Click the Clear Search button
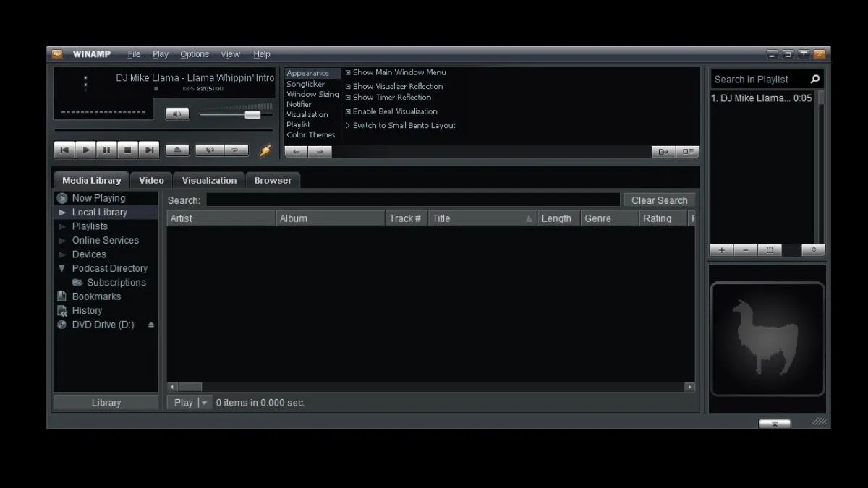 coord(659,200)
